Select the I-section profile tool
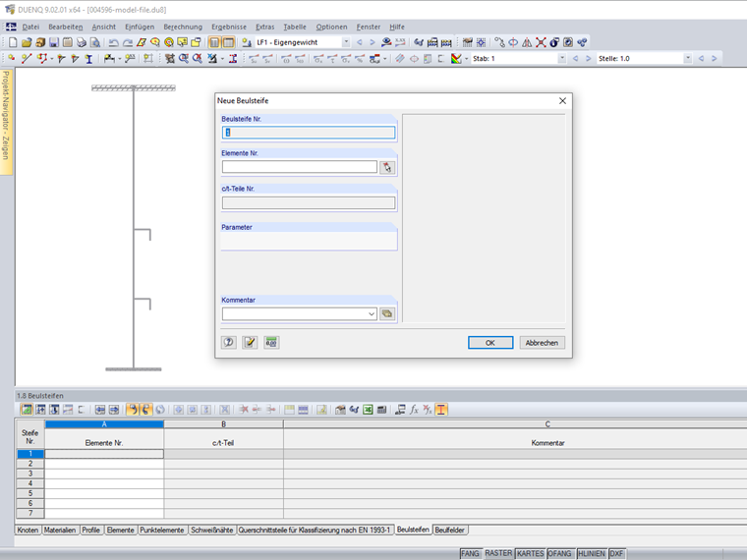747x560 pixels. pyautogui.click(x=88, y=59)
